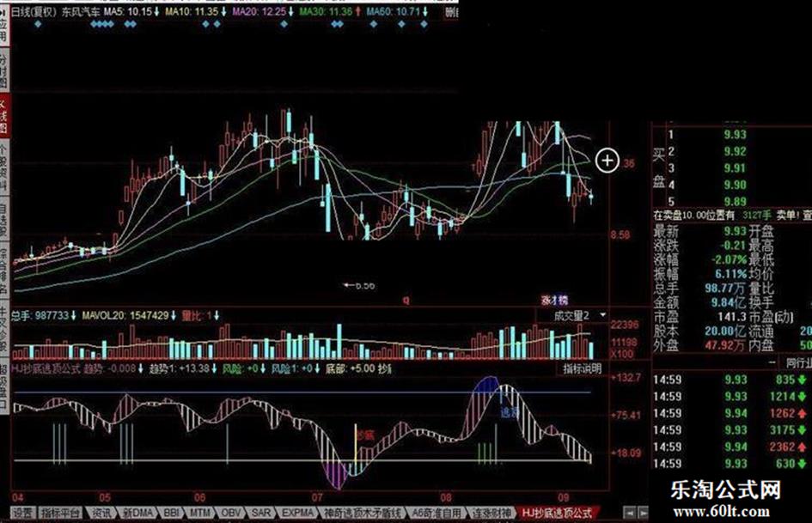
Task: Click green down arrow beside volume 630
Action: click(x=803, y=464)
